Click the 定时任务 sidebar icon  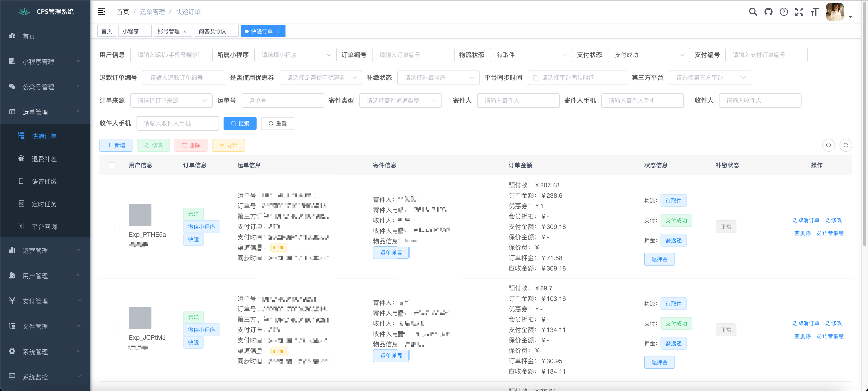21,203
